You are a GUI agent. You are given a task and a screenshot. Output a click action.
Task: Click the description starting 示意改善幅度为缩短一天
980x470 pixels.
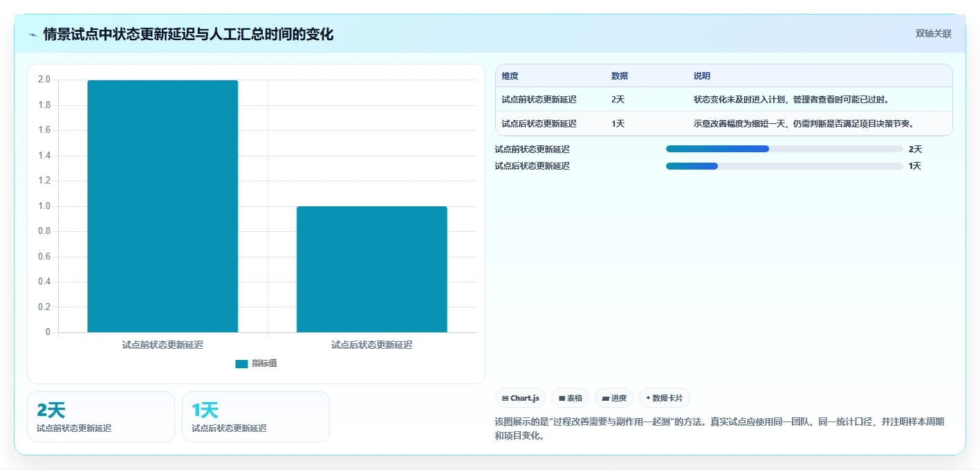[804, 124]
